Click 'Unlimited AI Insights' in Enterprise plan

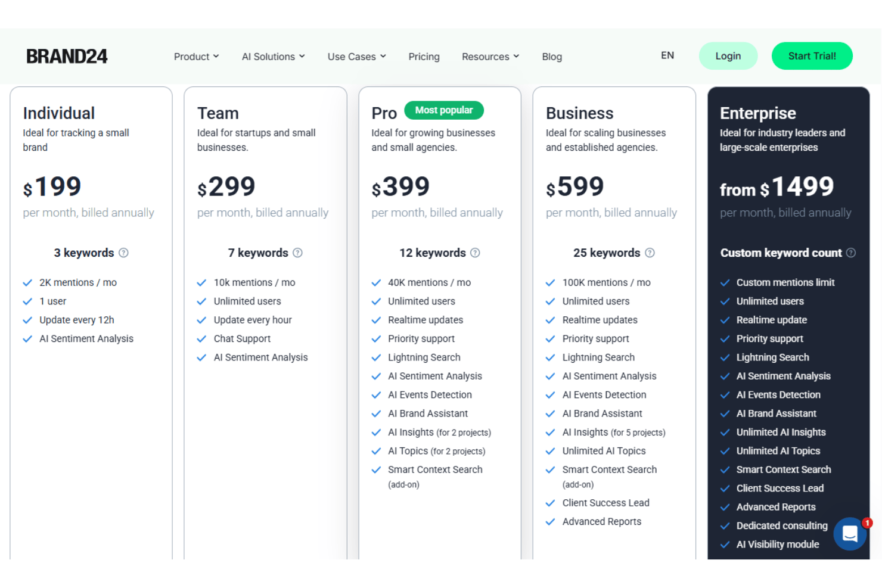pyautogui.click(x=781, y=433)
